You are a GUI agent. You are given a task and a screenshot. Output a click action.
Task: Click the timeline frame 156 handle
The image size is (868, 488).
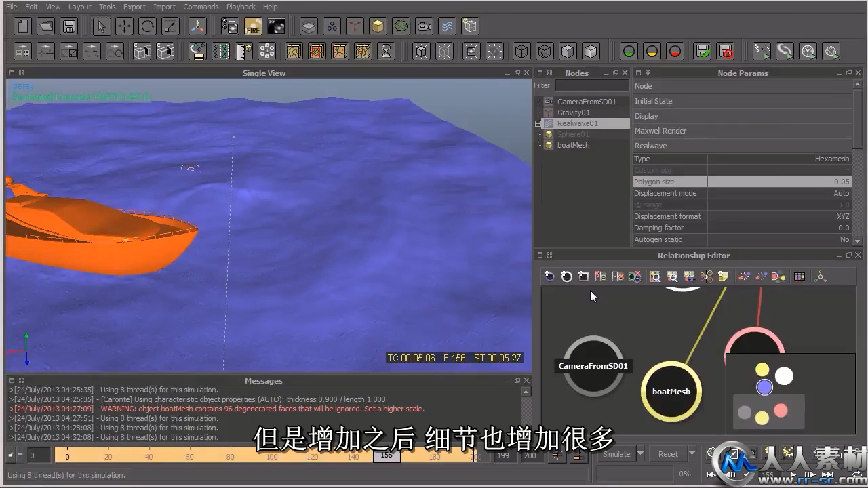(387, 455)
